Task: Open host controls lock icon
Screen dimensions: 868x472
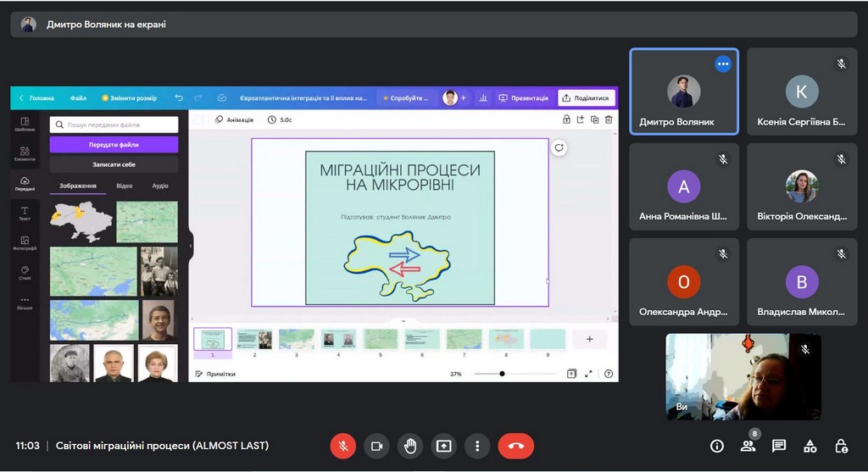Action: tap(840, 446)
